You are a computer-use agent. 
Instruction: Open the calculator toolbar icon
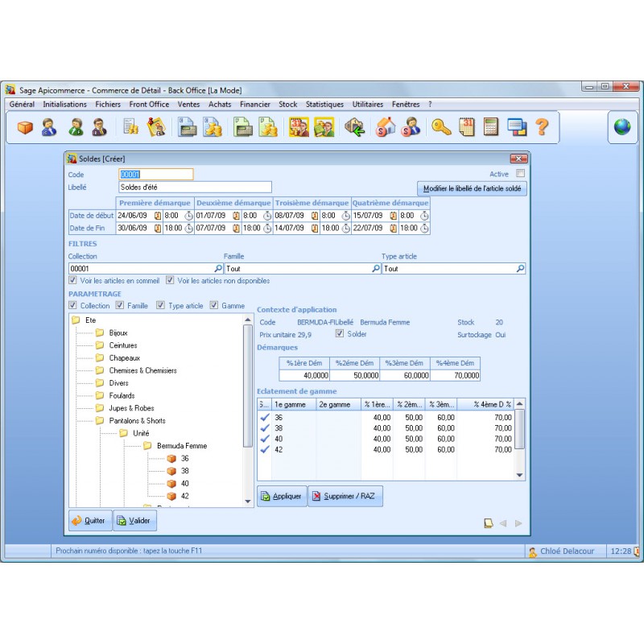pos(491,127)
